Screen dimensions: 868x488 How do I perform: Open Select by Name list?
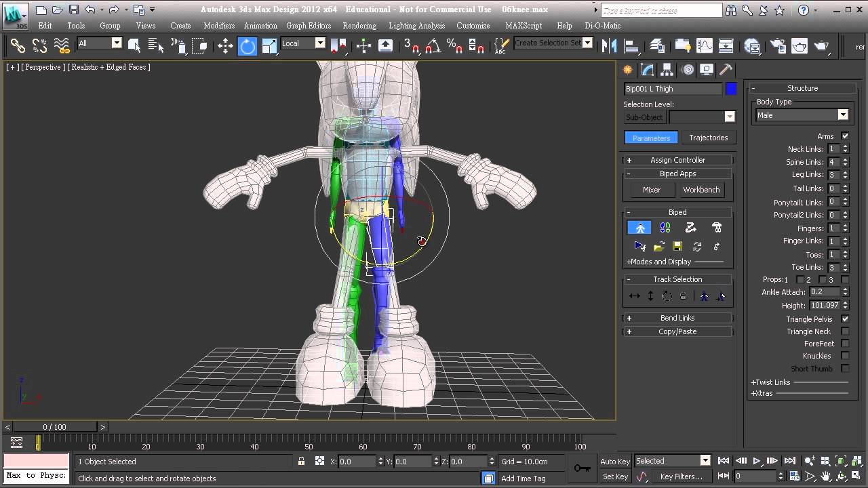point(156,45)
